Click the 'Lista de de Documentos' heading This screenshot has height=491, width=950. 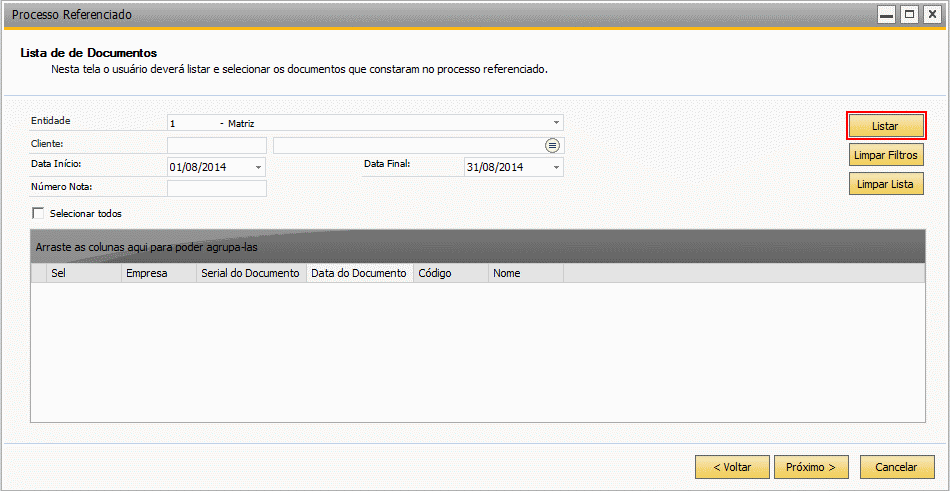[89, 53]
